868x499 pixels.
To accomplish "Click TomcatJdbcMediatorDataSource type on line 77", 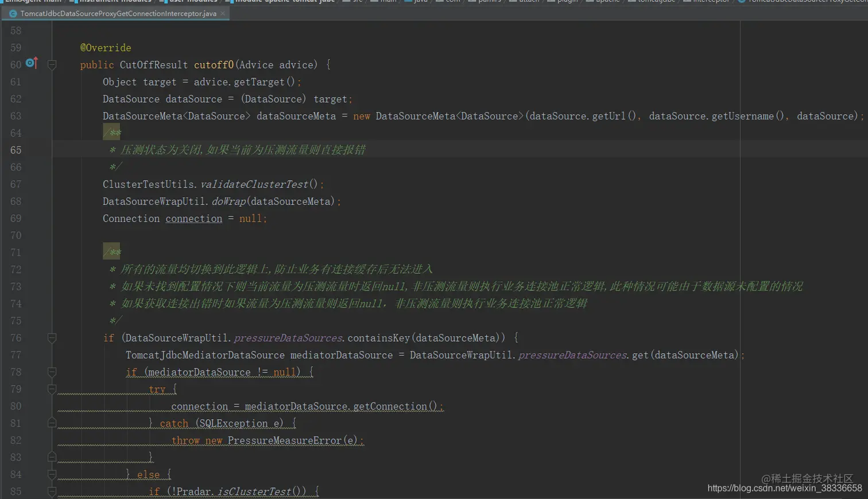I will pos(205,355).
